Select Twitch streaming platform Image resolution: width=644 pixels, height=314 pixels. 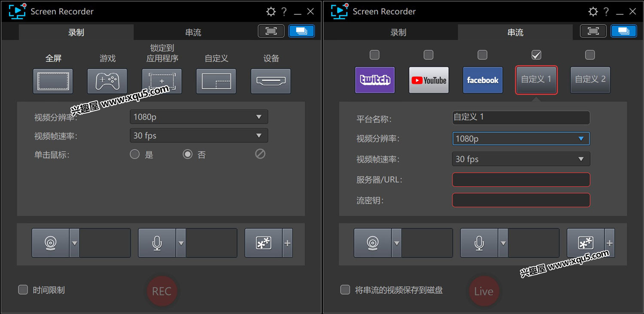(x=375, y=80)
